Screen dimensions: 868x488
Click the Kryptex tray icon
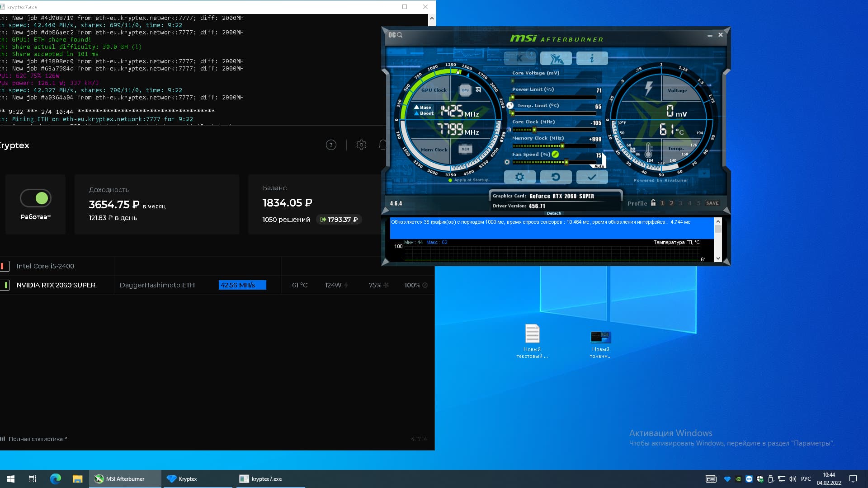727,479
